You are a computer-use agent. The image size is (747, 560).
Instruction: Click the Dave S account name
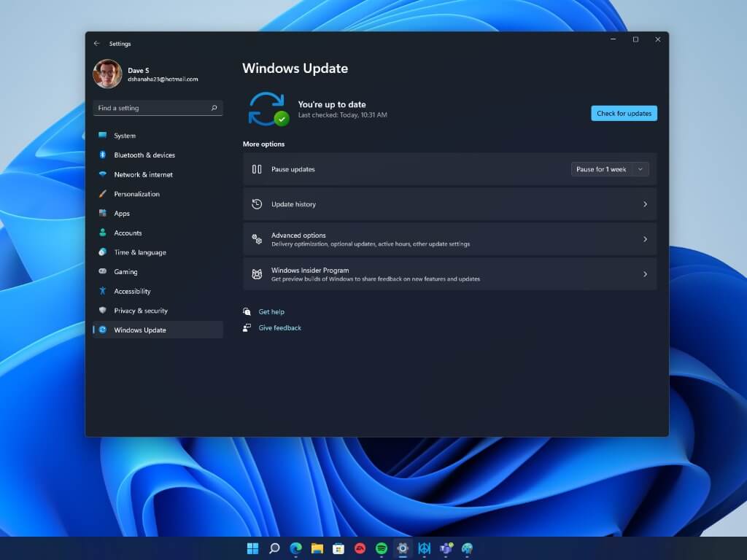coord(138,71)
